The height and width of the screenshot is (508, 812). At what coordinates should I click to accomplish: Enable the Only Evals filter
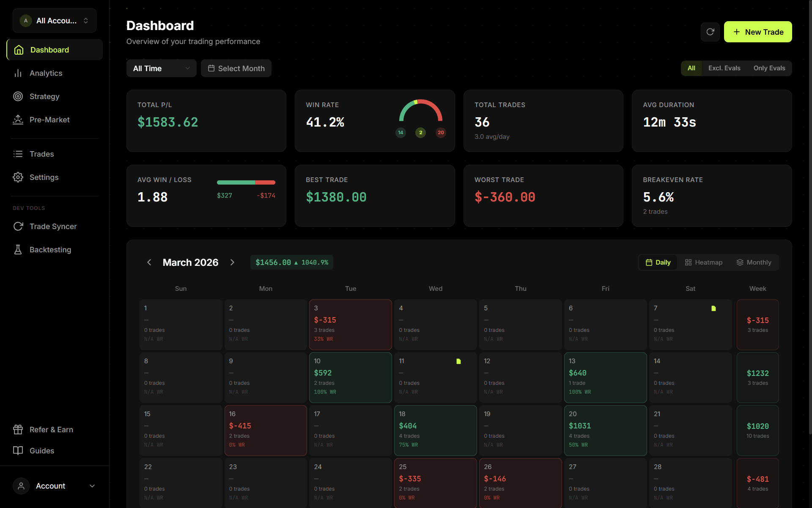[x=769, y=68]
